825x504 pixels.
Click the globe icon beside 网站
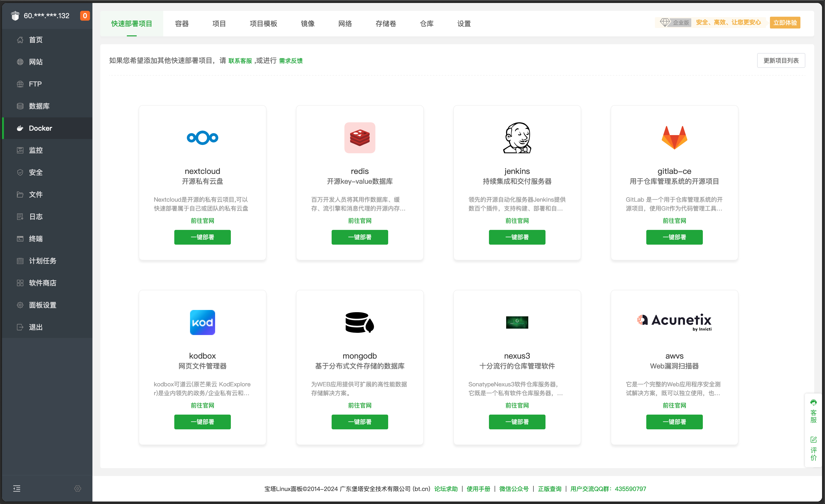20,62
